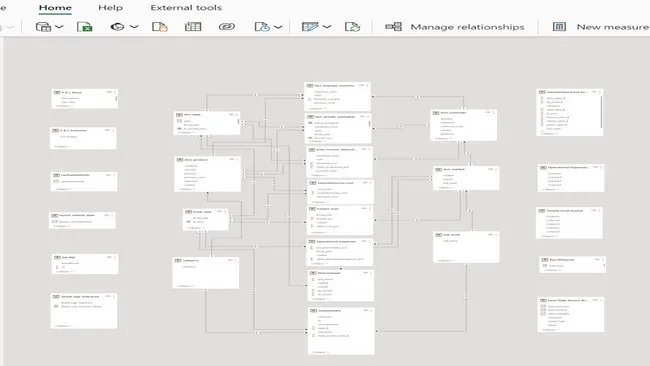The height and width of the screenshot is (366, 650).
Task: Open the Get data button icon
Action: click(43, 27)
